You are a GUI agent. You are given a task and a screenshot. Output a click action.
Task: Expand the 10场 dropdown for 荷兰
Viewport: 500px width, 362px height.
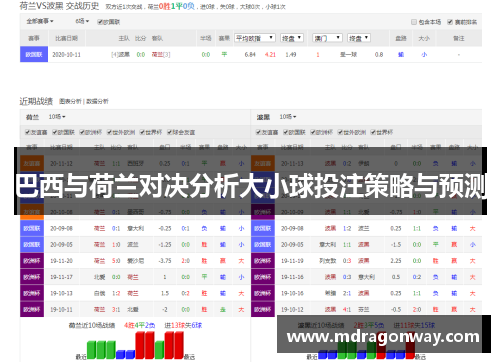[57, 117]
